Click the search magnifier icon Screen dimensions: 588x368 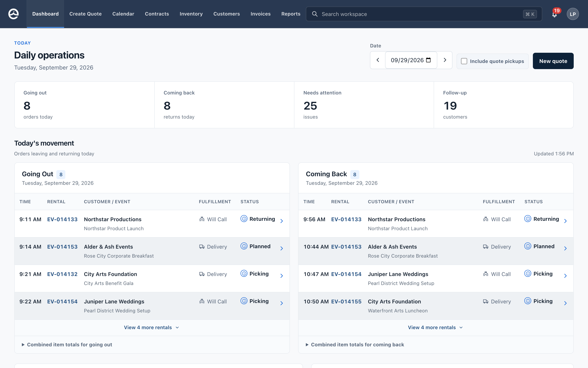315,14
